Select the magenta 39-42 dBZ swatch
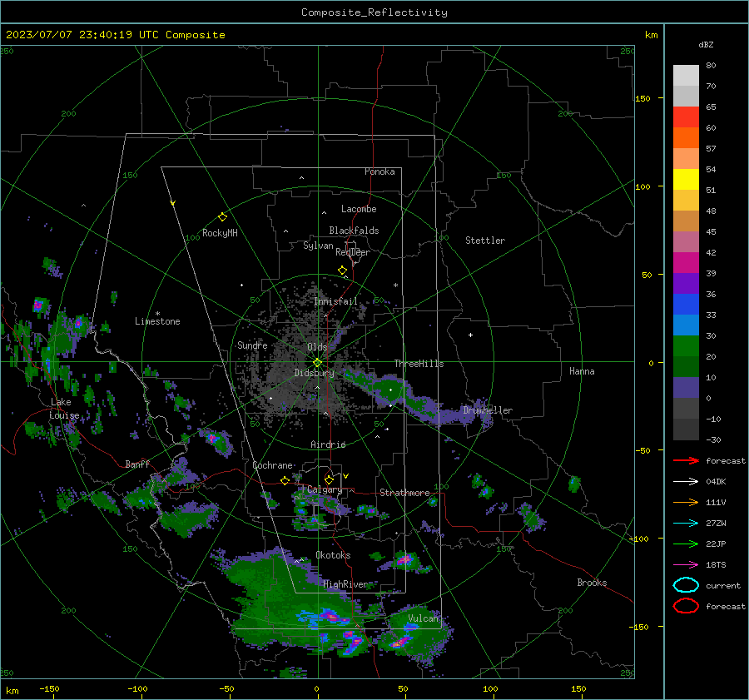Screen dimensions: 749x700 tap(686, 263)
